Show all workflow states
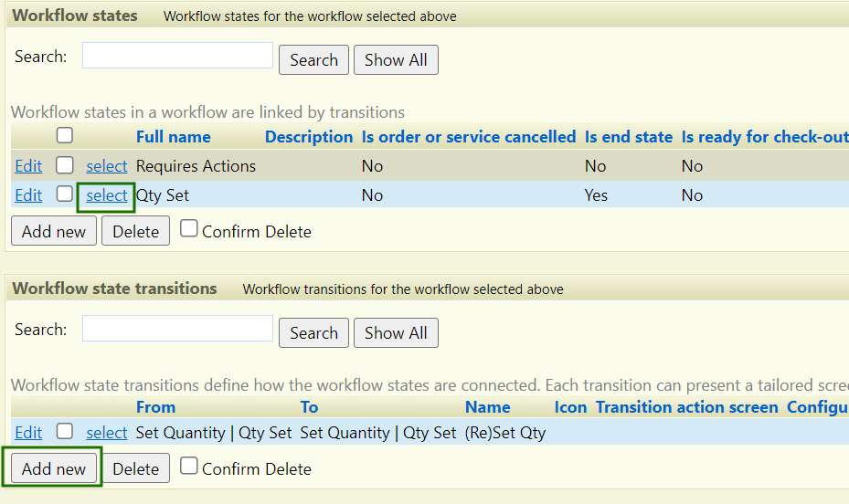 coord(396,59)
